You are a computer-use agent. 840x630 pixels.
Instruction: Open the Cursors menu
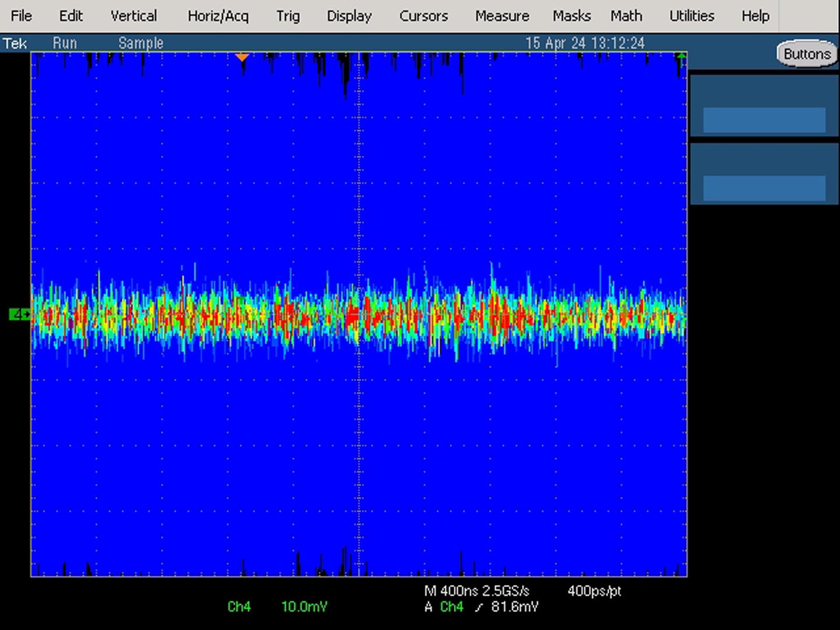pyautogui.click(x=423, y=16)
